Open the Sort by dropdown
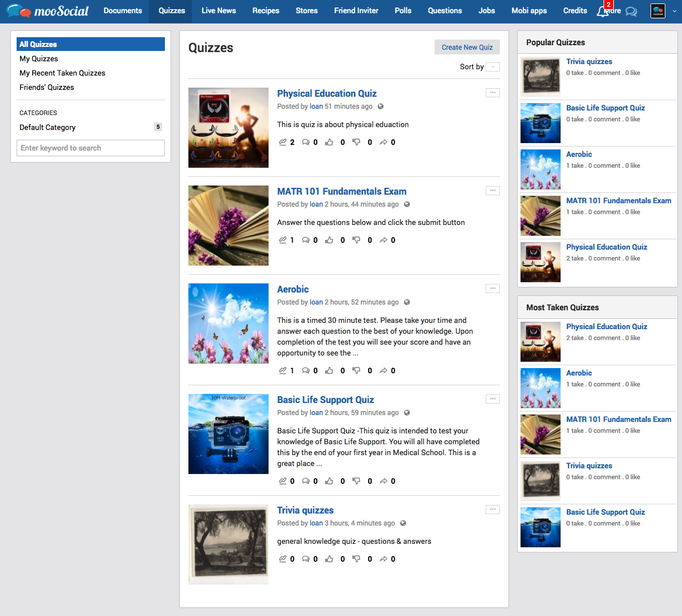 point(493,67)
